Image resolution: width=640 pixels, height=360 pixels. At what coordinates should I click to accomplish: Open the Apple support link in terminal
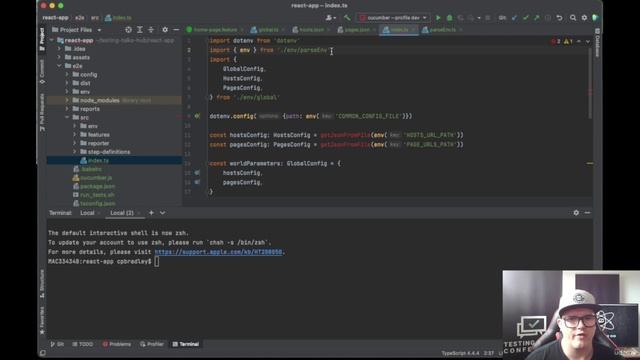[218, 252]
